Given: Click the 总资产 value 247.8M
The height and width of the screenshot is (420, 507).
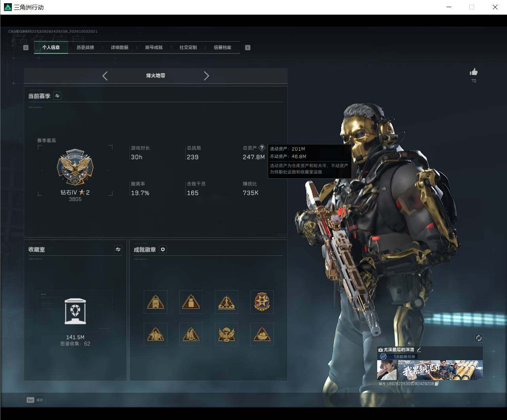Looking at the screenshot, I should [x=254, y=157].
